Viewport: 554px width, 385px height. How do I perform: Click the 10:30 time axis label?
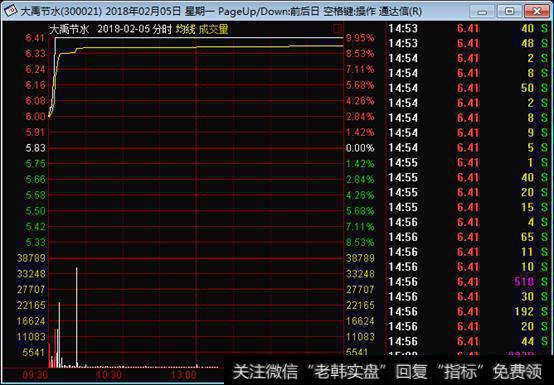click(x=109, y=375)
